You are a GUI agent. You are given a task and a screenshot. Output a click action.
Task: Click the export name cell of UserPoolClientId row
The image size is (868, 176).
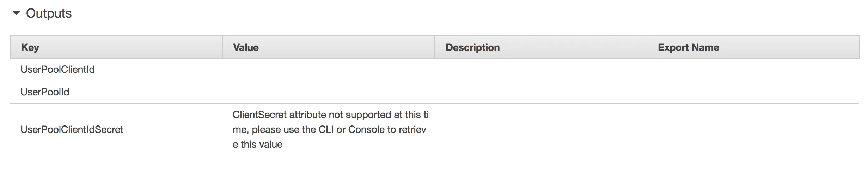[753, 70]
